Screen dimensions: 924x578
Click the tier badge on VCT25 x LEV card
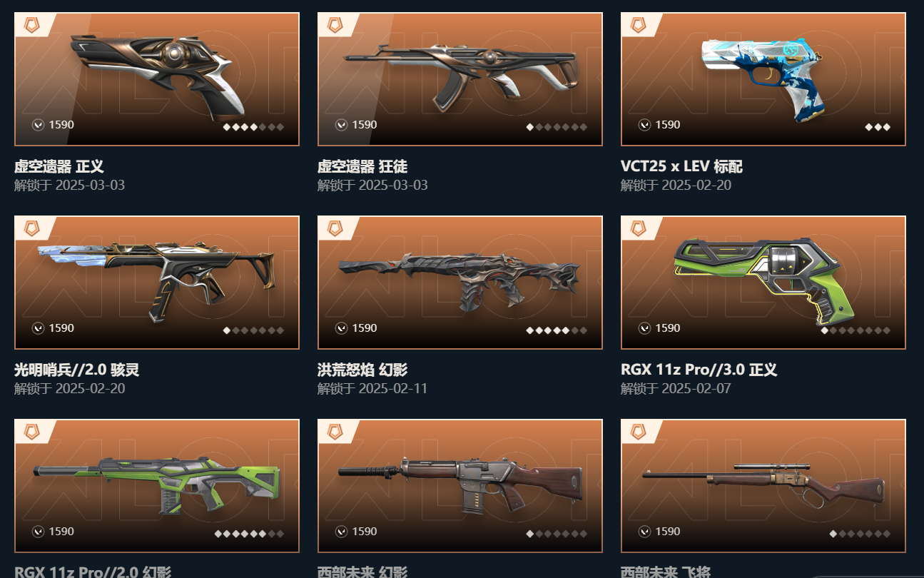(638, 25)
